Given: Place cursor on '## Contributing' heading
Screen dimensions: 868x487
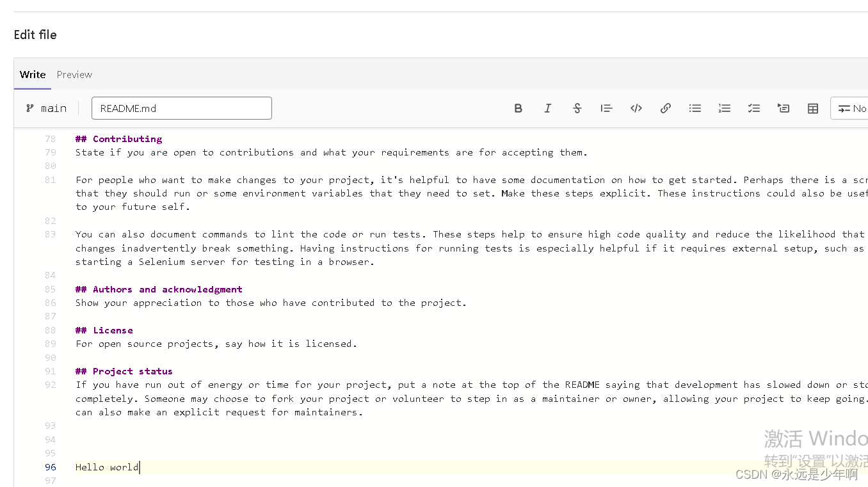Looking at the screenshot, I should [118, 139].
